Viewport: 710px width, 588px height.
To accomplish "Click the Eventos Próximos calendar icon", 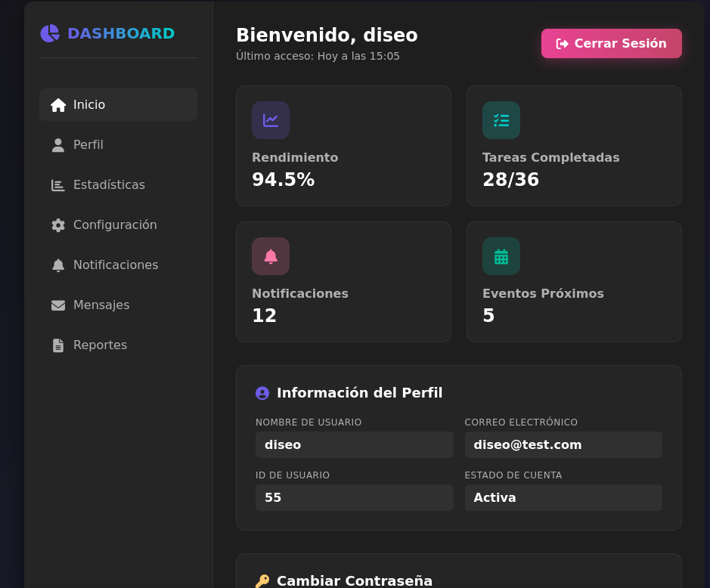I will coord(501,256).
